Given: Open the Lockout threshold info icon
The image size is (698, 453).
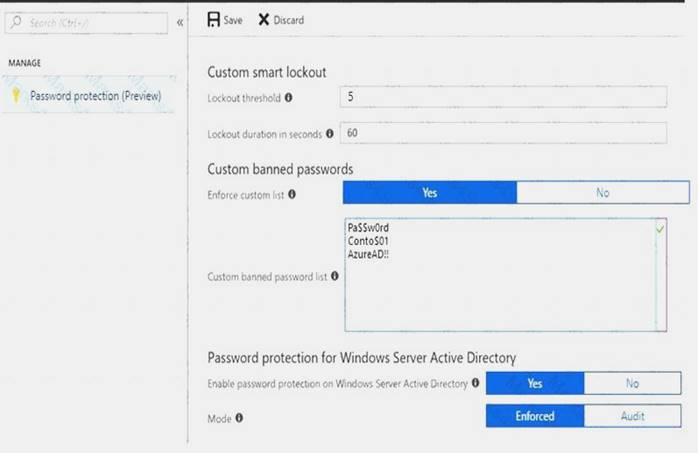Looking at the screenshot, I should [x=288, y=97].
